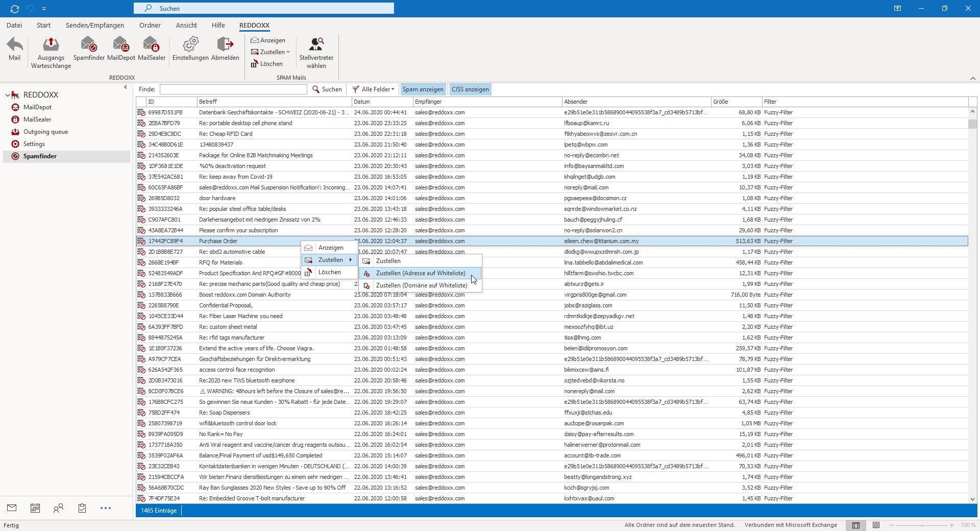Open Spamfinder from the ribbon

tap(89, 49)
